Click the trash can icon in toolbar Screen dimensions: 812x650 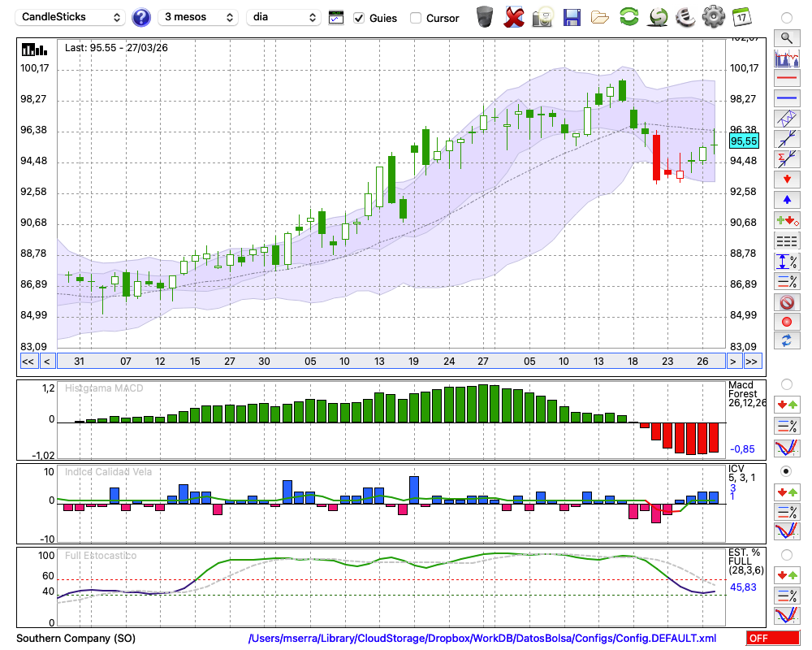485,17
